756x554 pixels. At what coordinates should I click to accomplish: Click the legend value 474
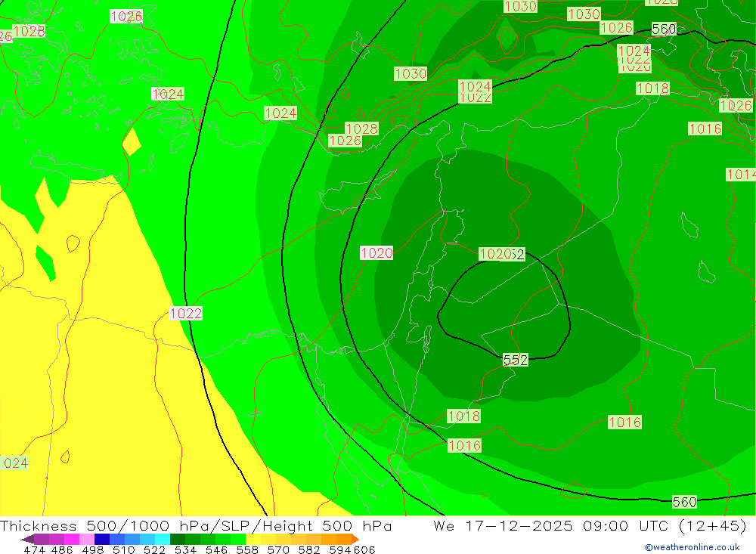(x=35, y=549)
